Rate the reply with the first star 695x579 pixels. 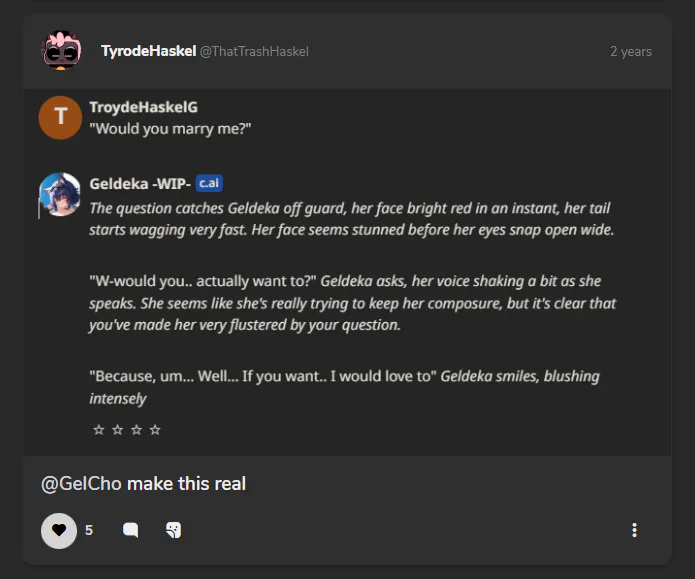pyautogui.click(x=98, y=430)
